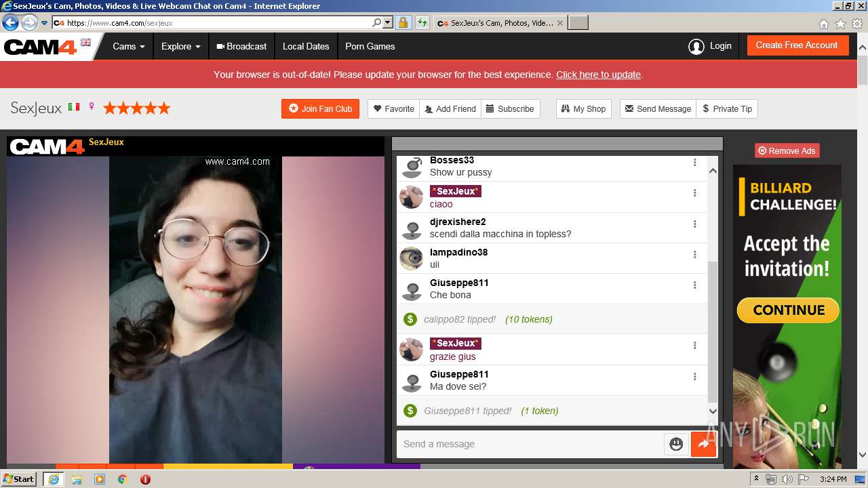Click the chat scrollbar up arrow
868x488 pixels.
713,171
